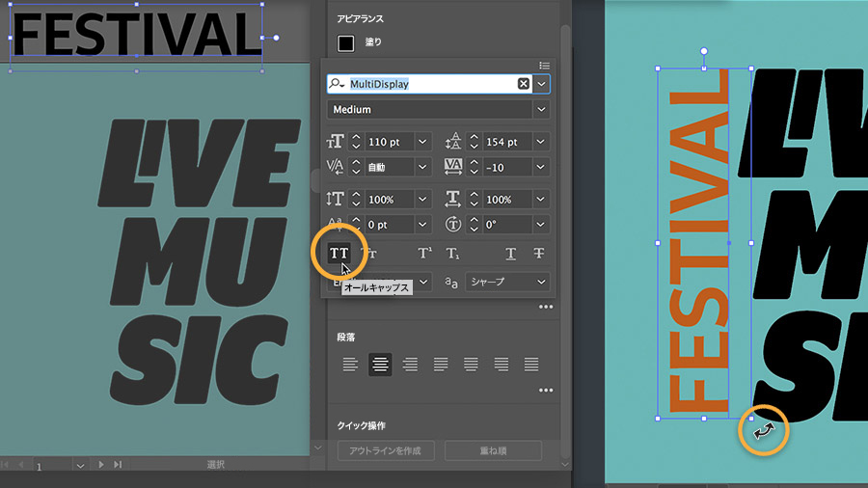Click the tracking -10 value field

(x=507, y=167)
